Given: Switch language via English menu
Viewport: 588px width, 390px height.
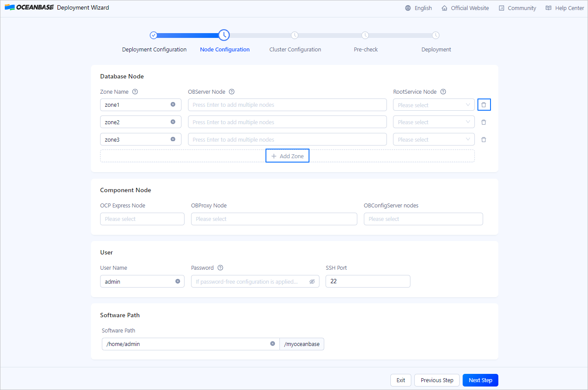Looking at the screenshot, I should (x=418, y=8).
